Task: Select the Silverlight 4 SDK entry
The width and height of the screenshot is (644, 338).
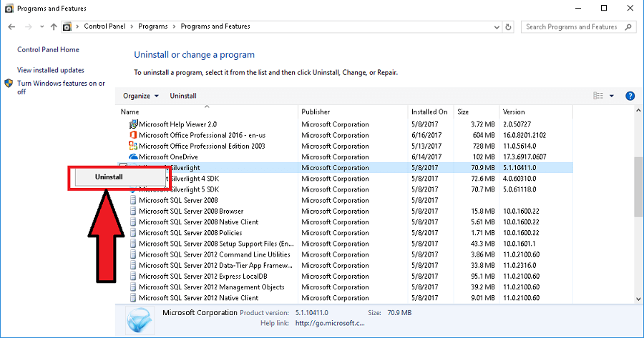Action: click(x=345, y=179)
